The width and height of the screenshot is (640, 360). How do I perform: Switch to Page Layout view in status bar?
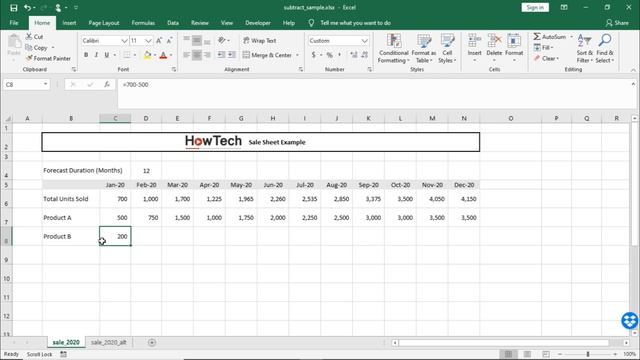tap(527, 354)
